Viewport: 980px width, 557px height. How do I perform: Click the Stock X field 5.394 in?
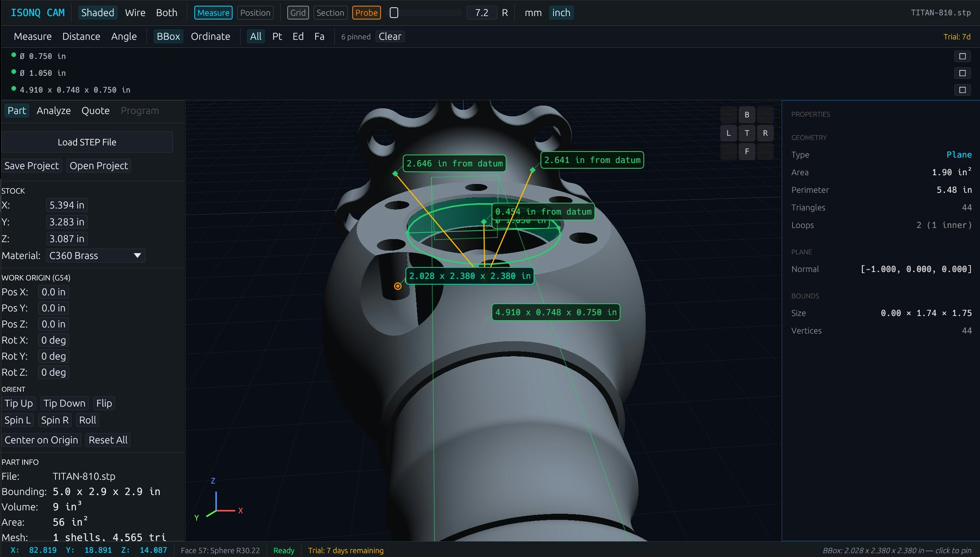tap(67, 205)
